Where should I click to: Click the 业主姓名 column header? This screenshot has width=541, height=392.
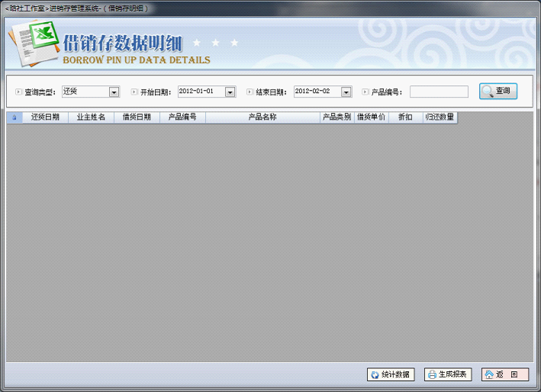click(91, 117)
